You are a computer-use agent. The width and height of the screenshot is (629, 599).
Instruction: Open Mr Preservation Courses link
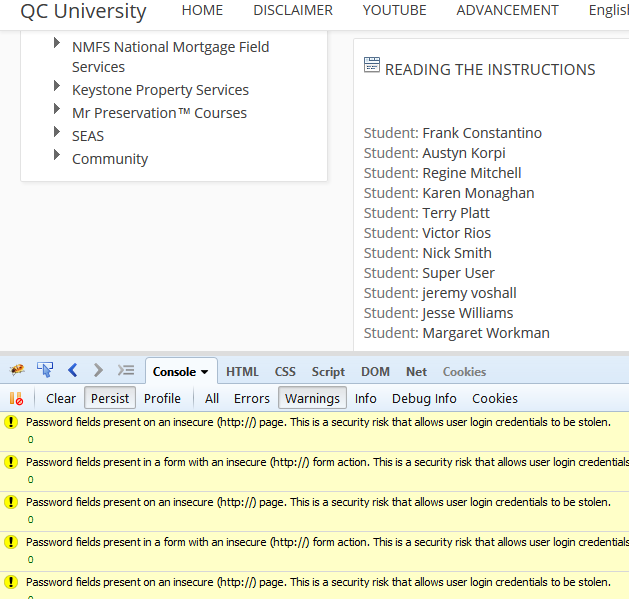click(159, 113)
